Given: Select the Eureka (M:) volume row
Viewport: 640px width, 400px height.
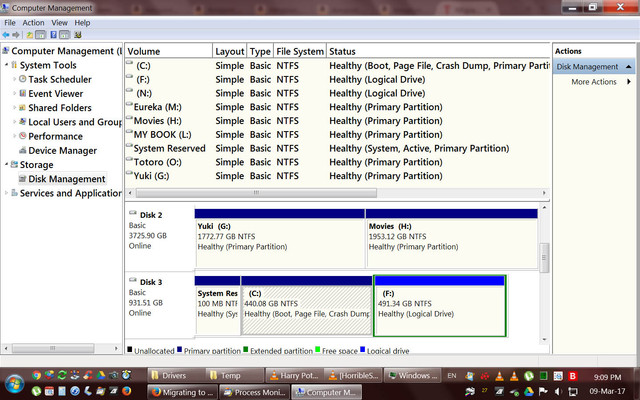Looking at the screenshot, I should pos(337,107).
